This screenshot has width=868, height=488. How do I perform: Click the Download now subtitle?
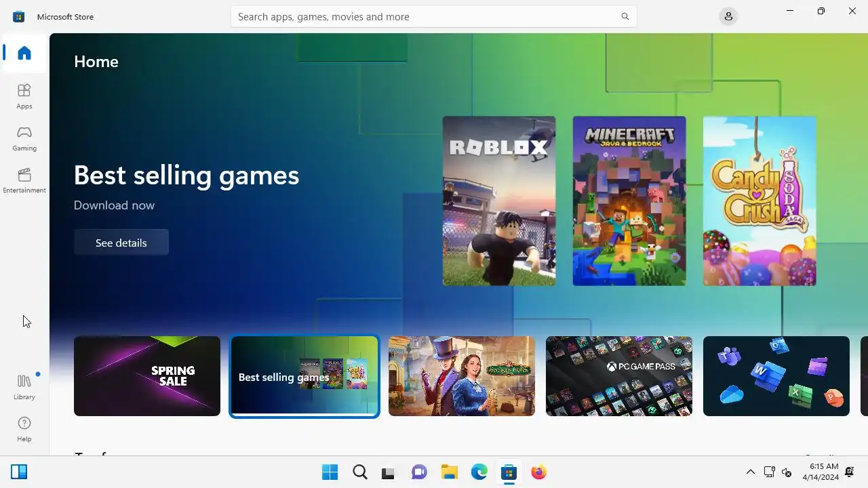(114, 205)
